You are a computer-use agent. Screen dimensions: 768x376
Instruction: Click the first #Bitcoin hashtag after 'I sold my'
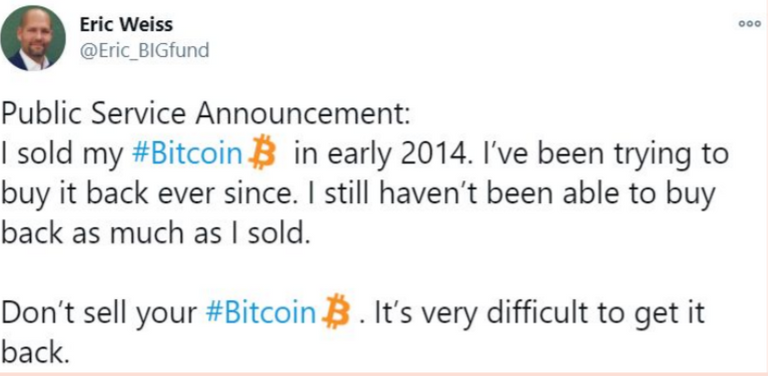(187, 155)
